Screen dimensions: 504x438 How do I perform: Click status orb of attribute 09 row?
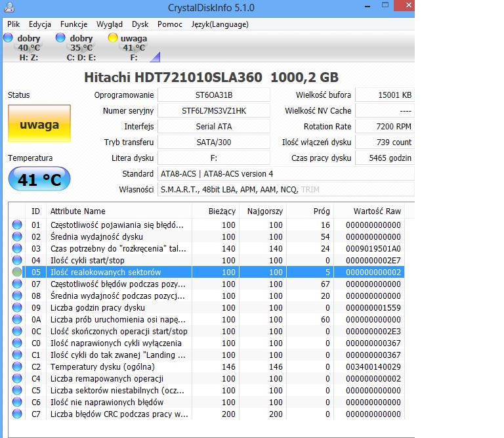(17, 307)
